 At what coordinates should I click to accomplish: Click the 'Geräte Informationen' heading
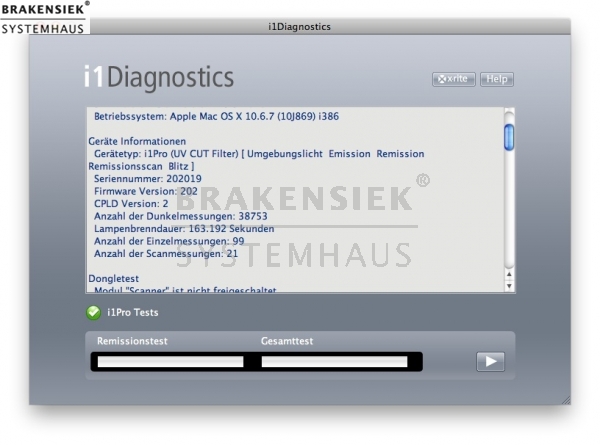(137, 141)
